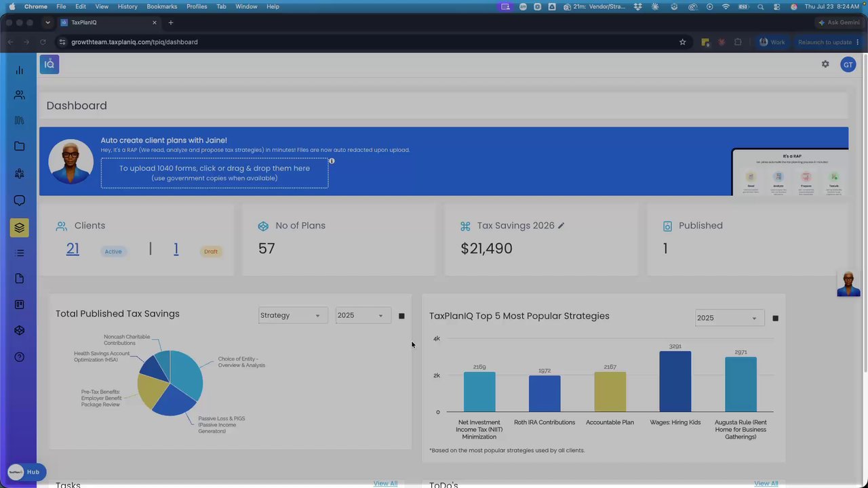Click the Roth IRA Contributions bar
The height and width of the screenshot is (488, 868).
pos(545,394)
